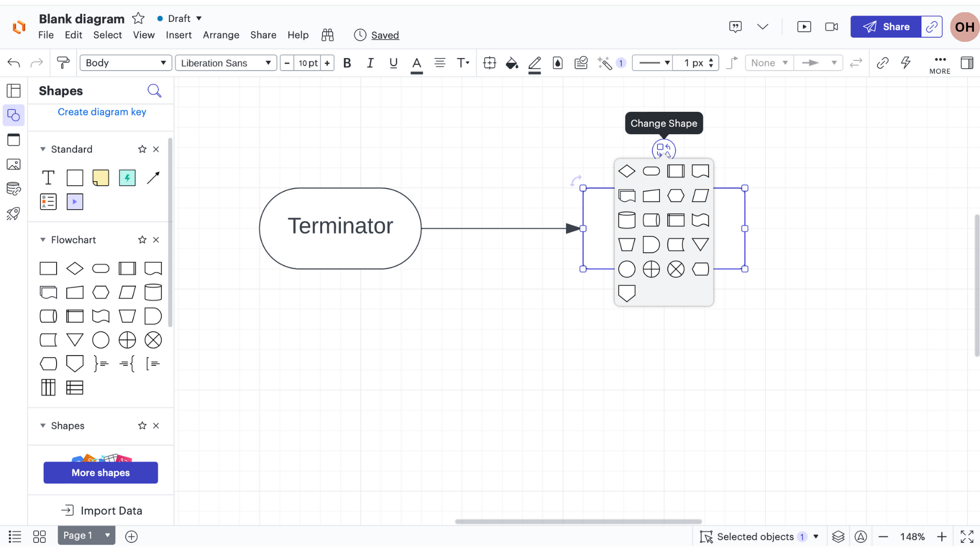Click the paint format roller icon
Viewport: 980px width, 551px height.
click(x=63, y=63)
